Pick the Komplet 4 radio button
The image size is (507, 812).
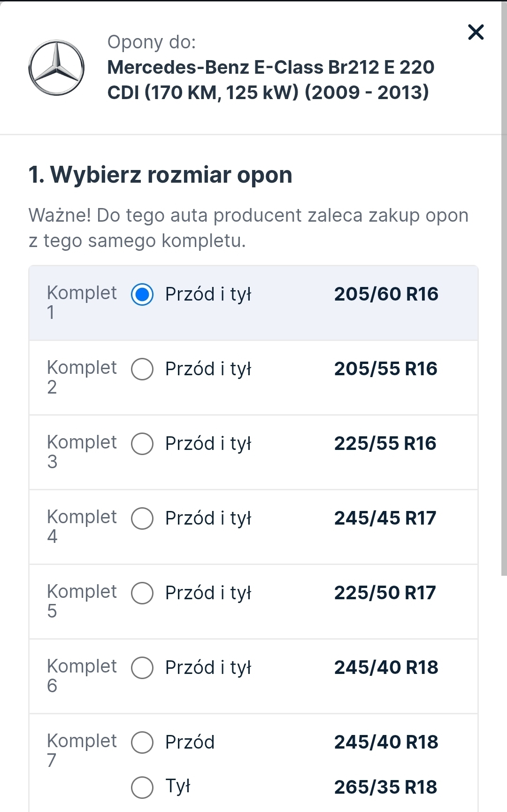tap(142, 518)
